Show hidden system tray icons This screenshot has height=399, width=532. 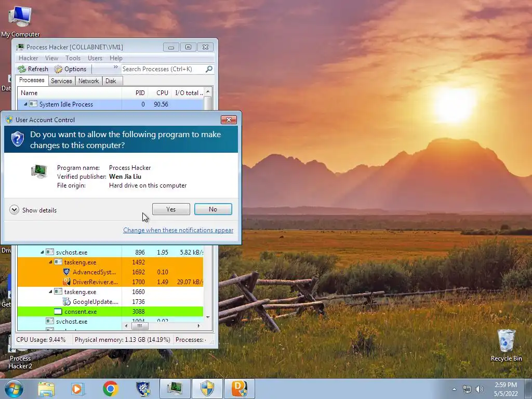click(454, 389)
